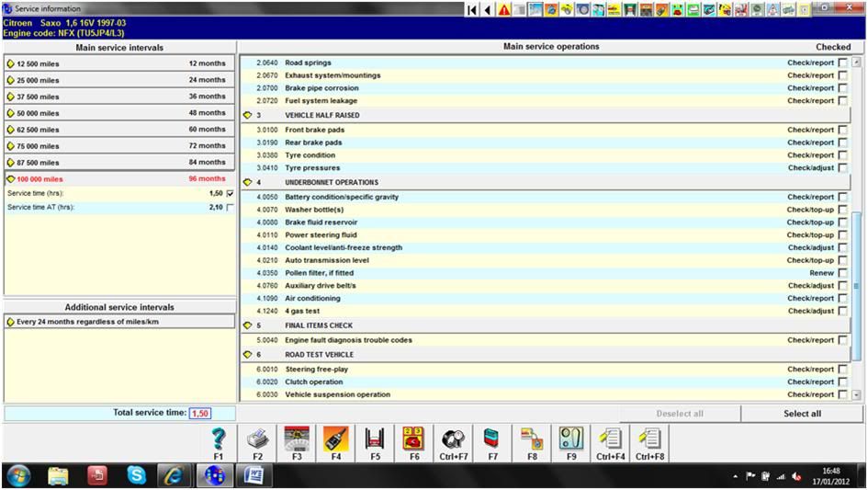The image size is (868, 490).
Task: Expand the 12 500 miles interval diamond
Action: coord(10,63)
